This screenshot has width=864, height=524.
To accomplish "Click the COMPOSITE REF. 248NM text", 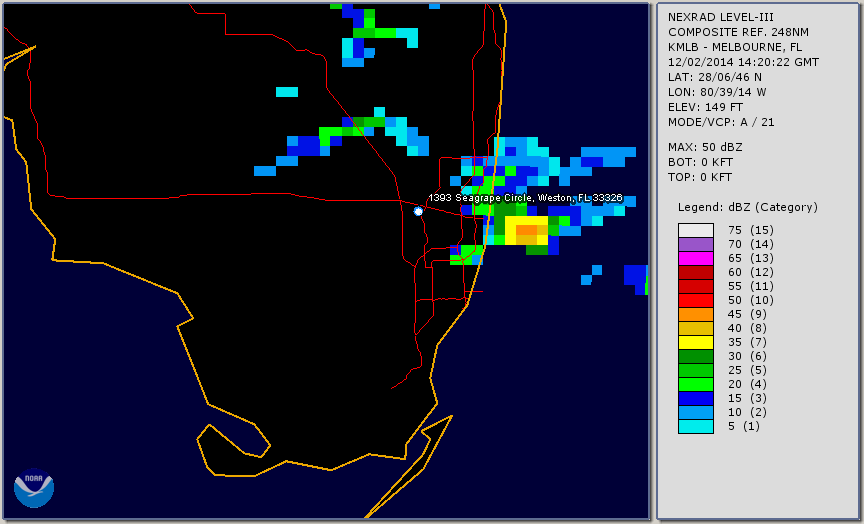I will coord(738,32).
